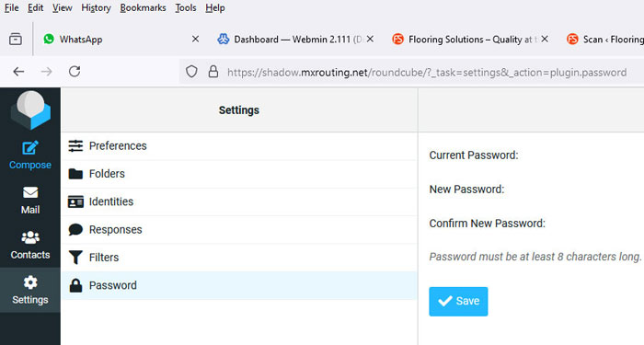This screenshot has width=644, height=345.
Task: Go to the Mail section
Action: coord(30,201)
